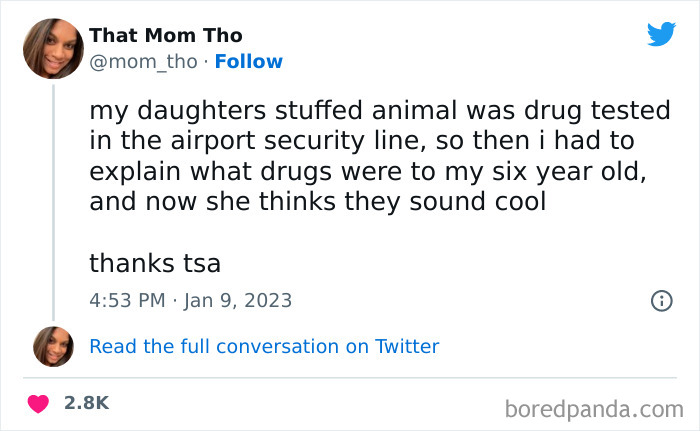Click the @mom_tho handle
The width and height of the screenshot is (700, 431).
click(143, 61)
